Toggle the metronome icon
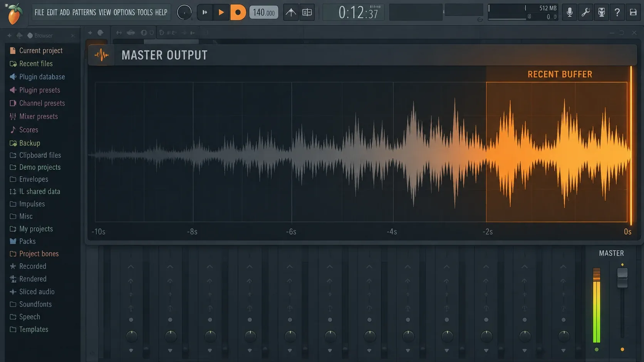This screenshot has height=362, width=644. [x=291, y=12]
